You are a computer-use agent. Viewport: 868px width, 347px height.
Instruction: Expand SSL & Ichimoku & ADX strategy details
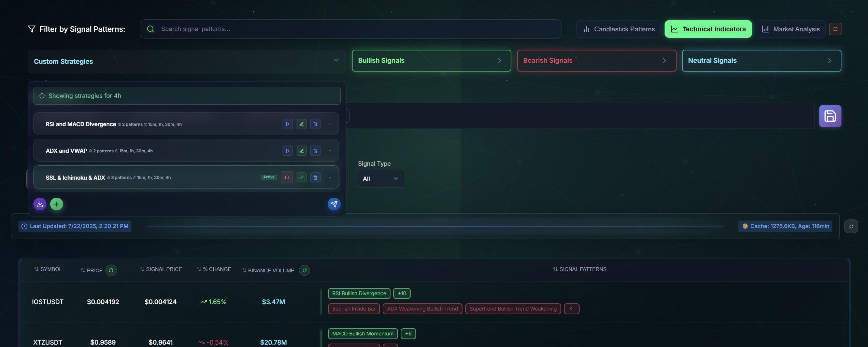[x=330, y=177]
